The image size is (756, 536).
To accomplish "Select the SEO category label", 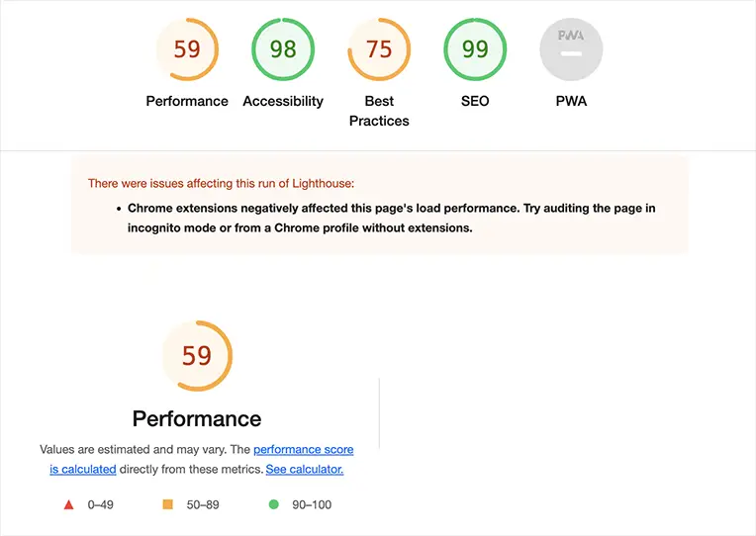I will tap(475, 101).
